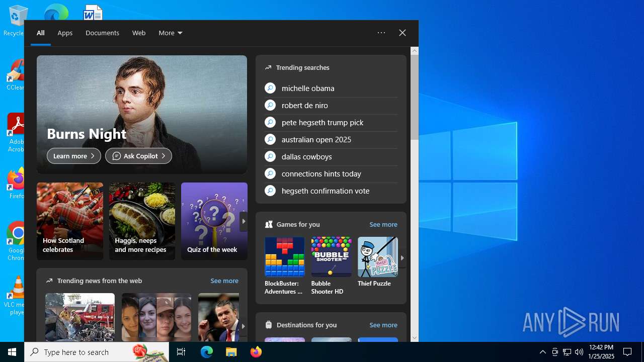The image size is (644, 362).
Task: Click the search icon beside robert de niro
Action: click(270, 105)
